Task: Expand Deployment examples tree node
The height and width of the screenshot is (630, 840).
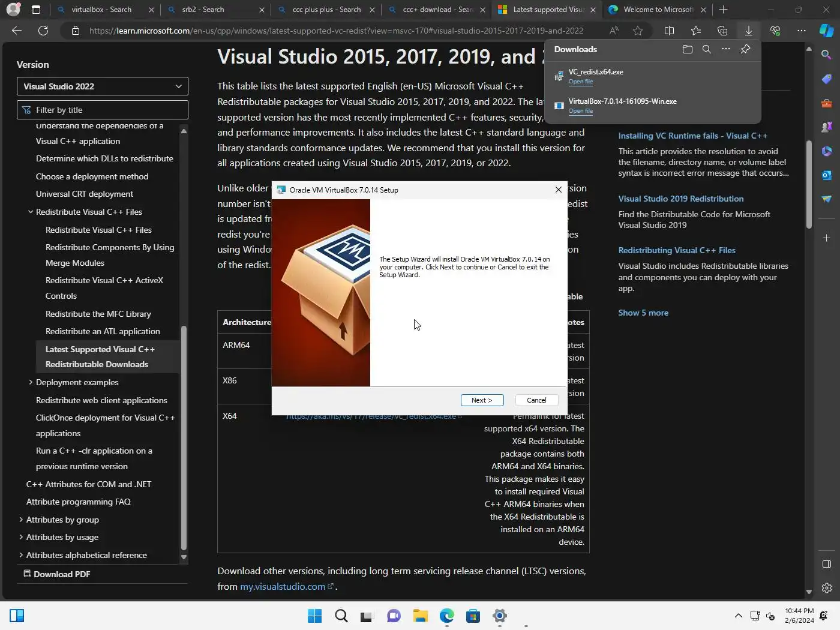Action: (31, 382)
